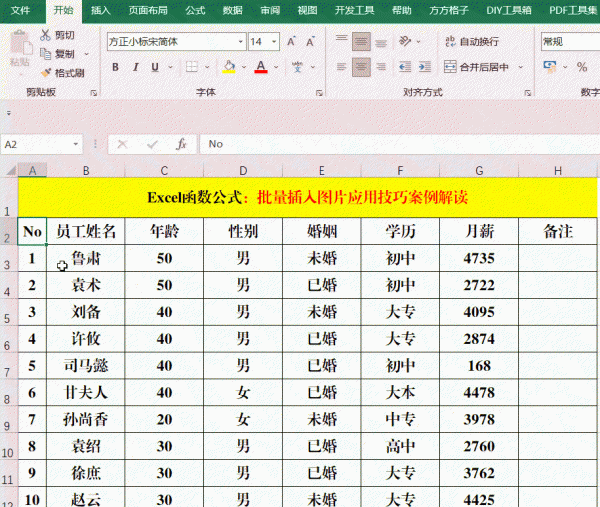Click the Insert Function fx icon
The height and width of the screenshot is (507, 600).
pyautogui.click(x=181, y=144)
